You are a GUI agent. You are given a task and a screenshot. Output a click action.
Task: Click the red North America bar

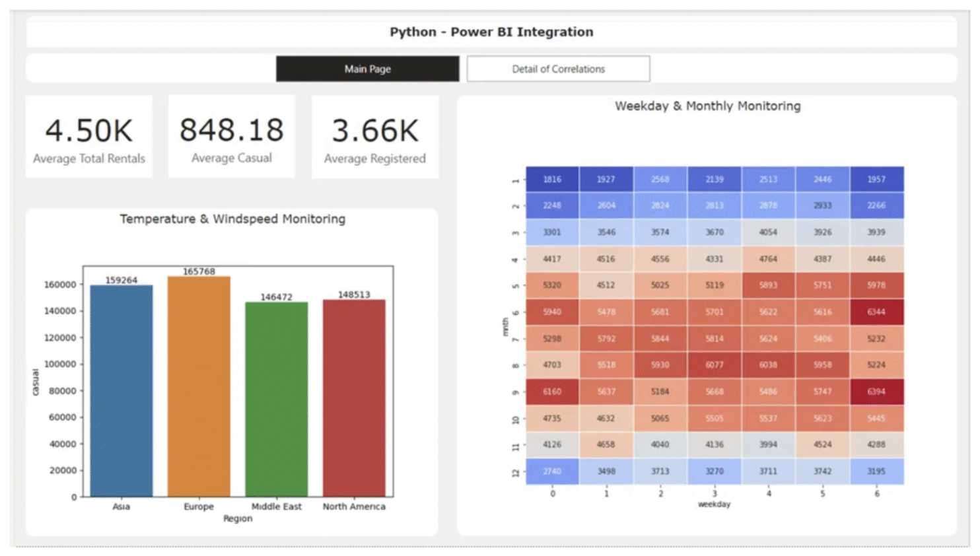click(354, 398)
